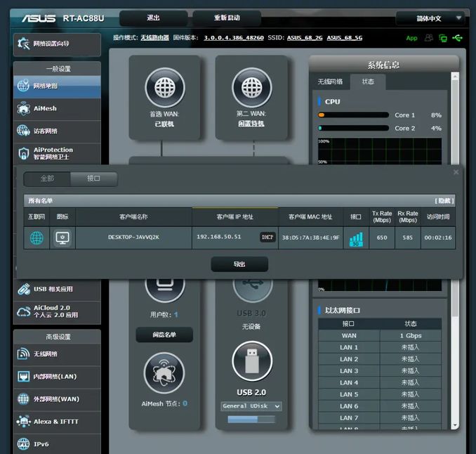Click the monitor device icon in client row
Viewport: 476px width, 454px height.
point(62,238)
